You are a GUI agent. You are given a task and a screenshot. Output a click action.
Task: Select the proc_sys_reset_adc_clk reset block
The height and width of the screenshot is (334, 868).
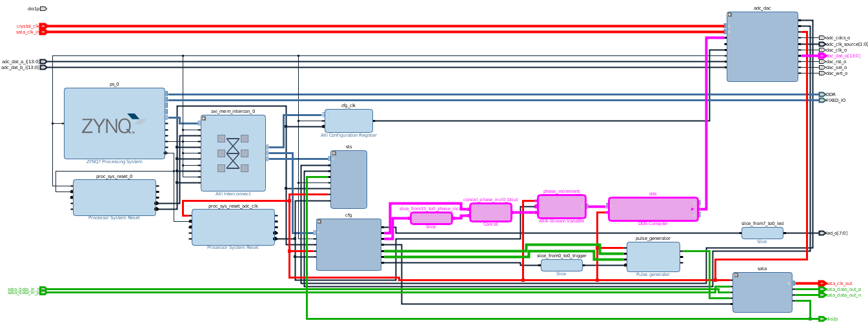[233, 227]
